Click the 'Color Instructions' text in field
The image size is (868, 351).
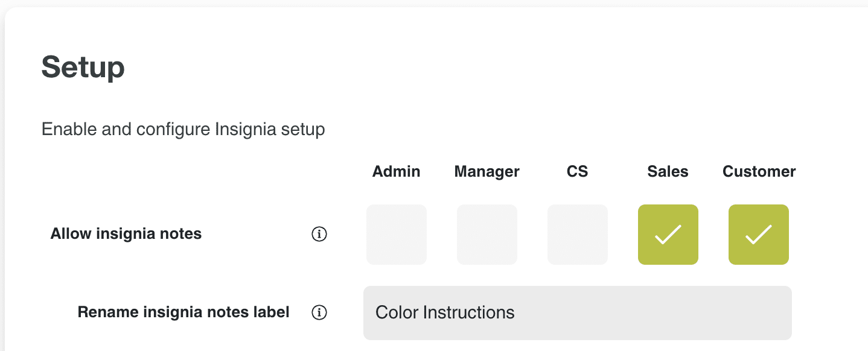(445, 312)
